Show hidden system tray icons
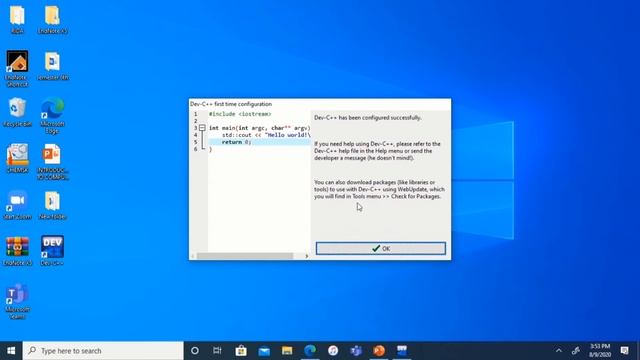Screen dimensions: 640x360 coord(558,351)
